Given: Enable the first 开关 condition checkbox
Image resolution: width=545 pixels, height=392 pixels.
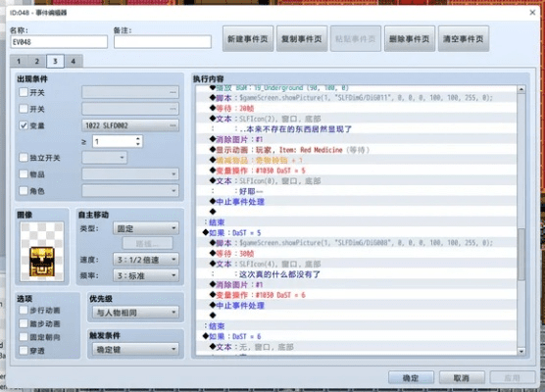Looking at the screenshot, I should click(x=24, y=92).
